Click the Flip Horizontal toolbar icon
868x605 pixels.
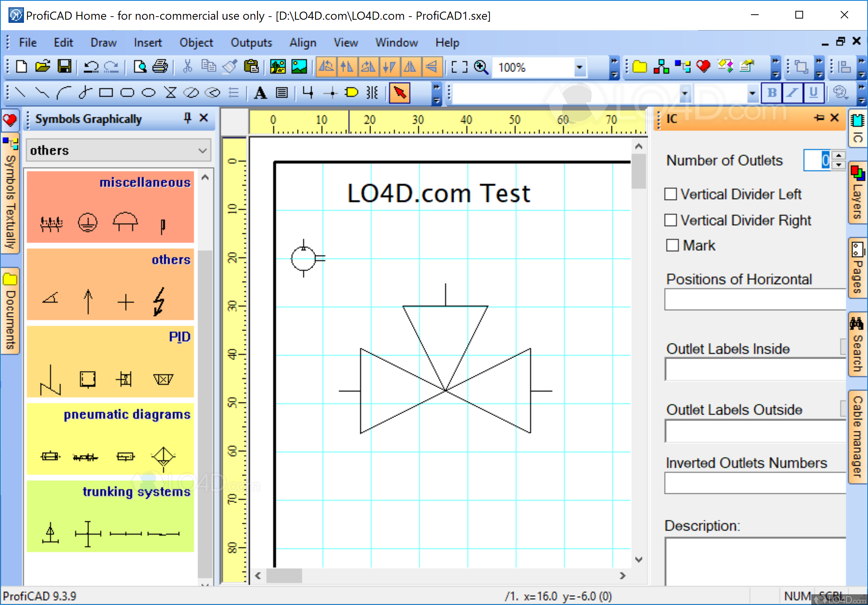pos(411,66)
